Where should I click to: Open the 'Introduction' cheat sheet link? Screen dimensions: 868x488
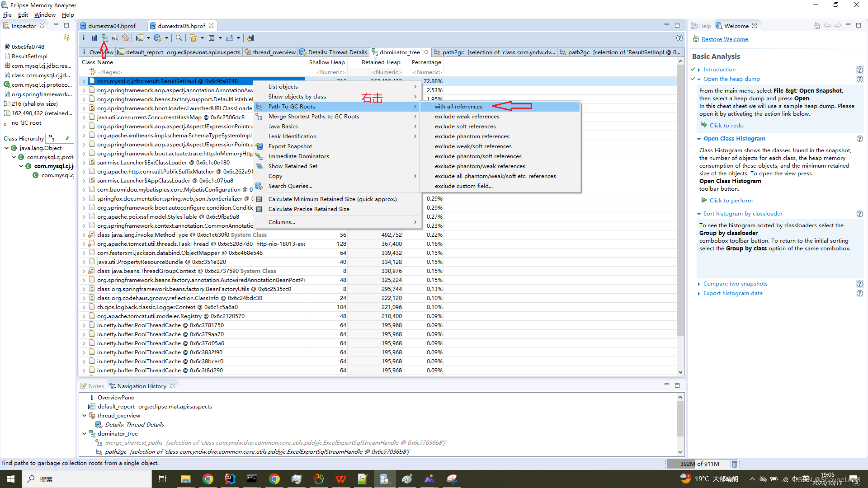click(x=719, y=70)
